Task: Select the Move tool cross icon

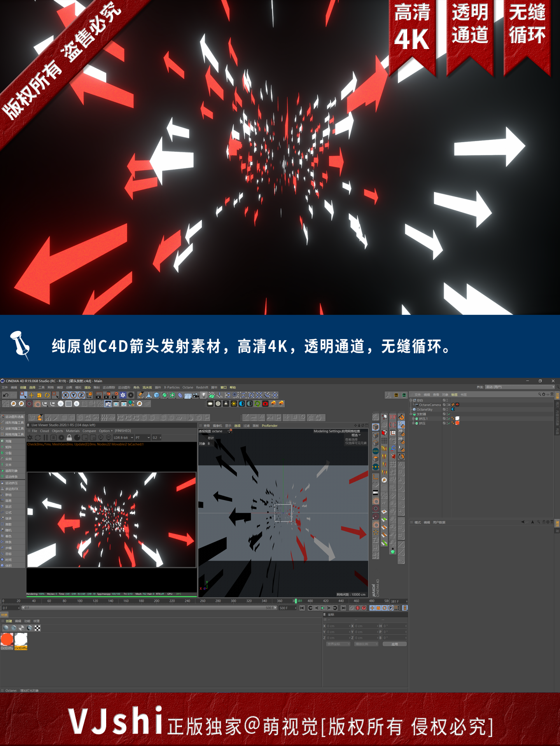Action: (31, 395)
